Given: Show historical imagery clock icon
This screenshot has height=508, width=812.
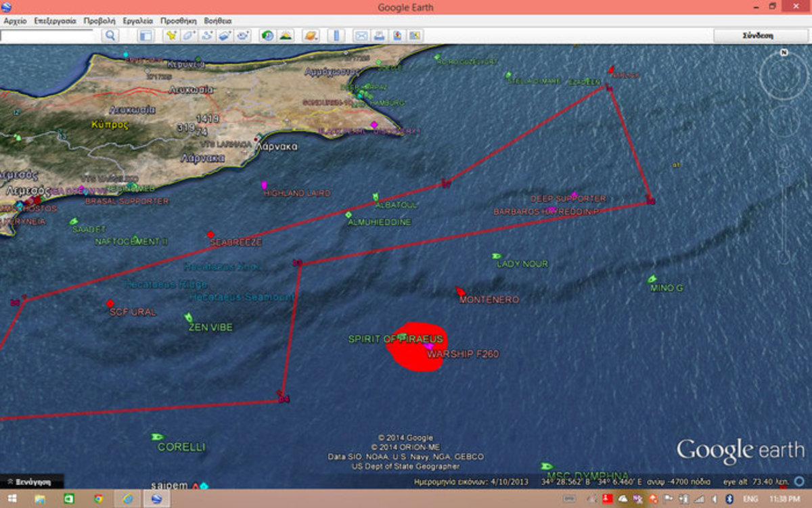Looking at the screenshot, I should click(267, 36).
